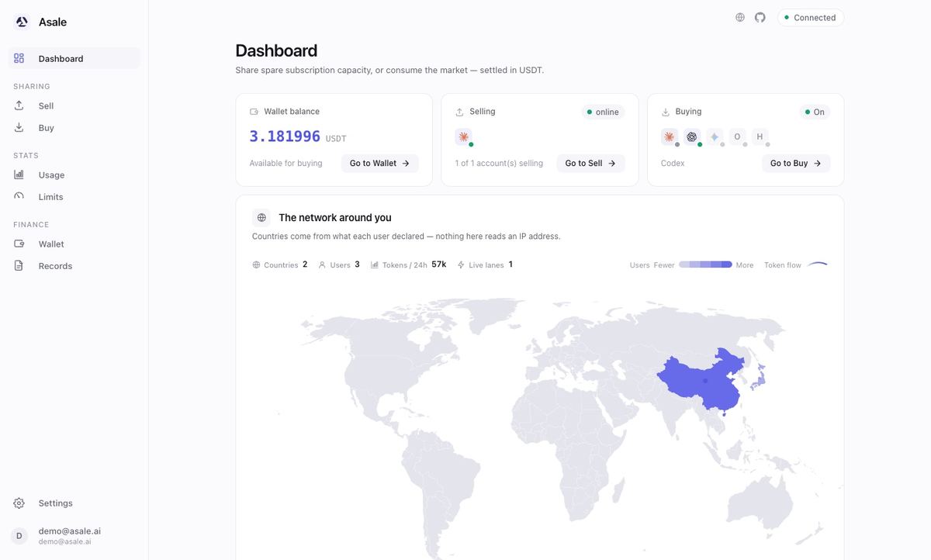Click the download icon beside Buying
931x560 pixels.
point(665,112)
